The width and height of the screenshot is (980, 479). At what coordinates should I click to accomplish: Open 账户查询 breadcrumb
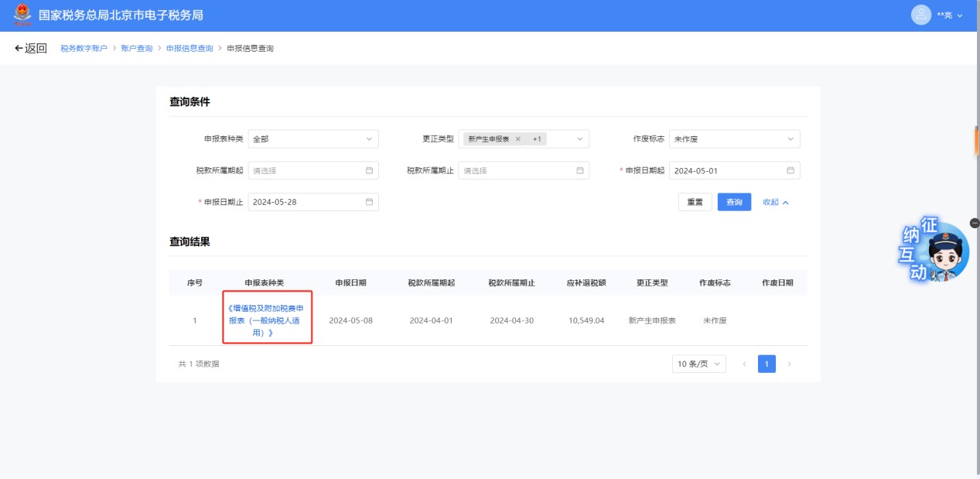(x=137, y=49)
